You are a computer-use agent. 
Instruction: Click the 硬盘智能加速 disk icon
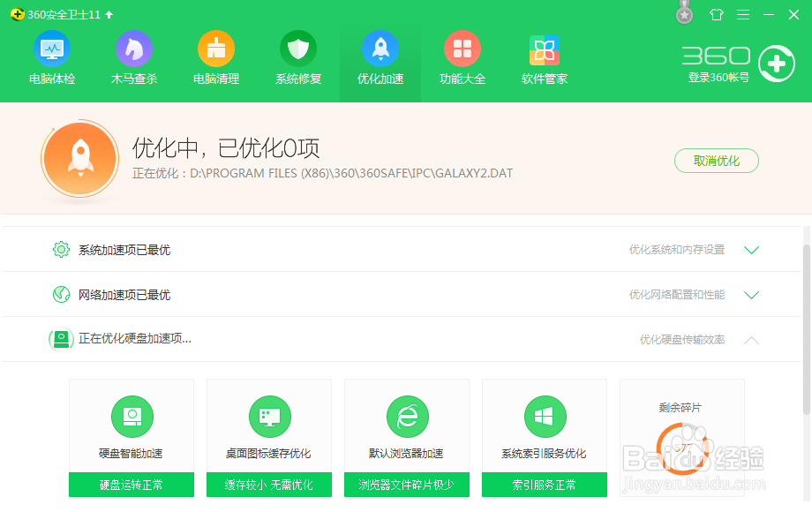[x=132, y=417]
